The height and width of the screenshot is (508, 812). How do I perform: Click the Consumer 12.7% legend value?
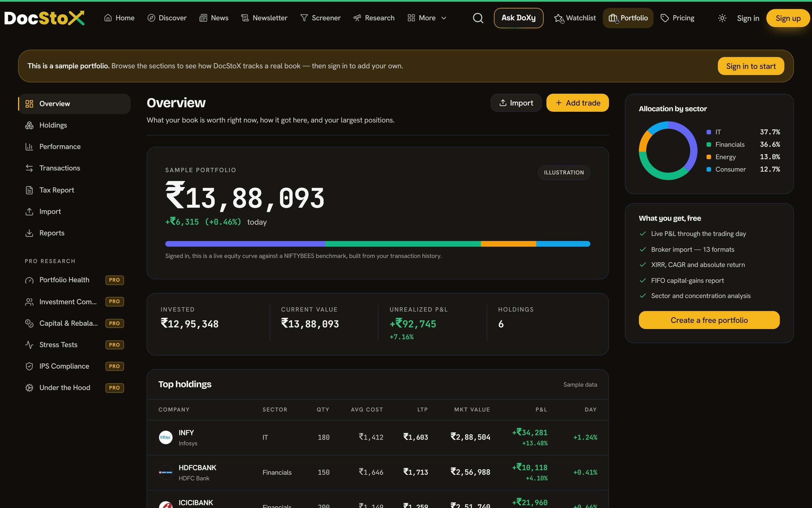click(x=770, y=169)
